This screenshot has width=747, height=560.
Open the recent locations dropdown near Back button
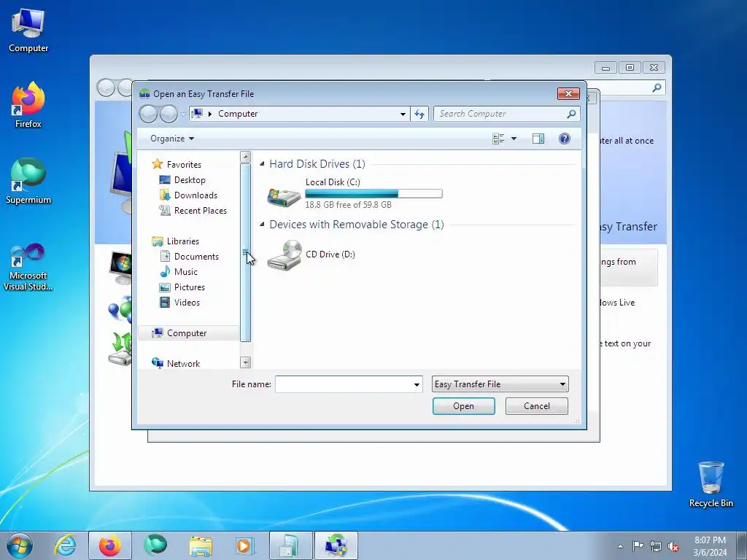pyautogui.click(x=183, y=114)
